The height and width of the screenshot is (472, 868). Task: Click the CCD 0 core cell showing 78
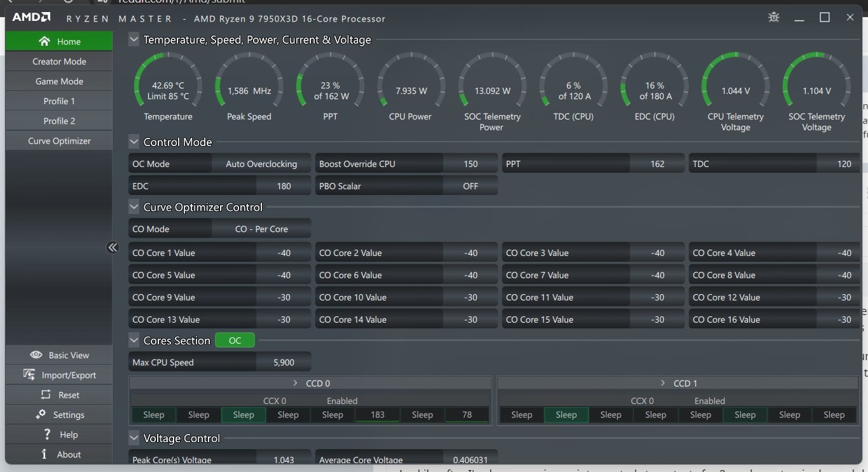(467, 415)
